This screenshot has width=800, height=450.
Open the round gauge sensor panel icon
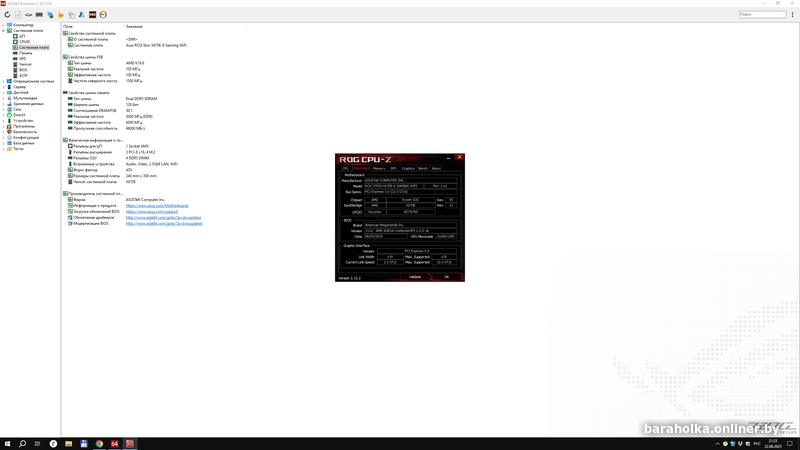click(x=103, y=15)
